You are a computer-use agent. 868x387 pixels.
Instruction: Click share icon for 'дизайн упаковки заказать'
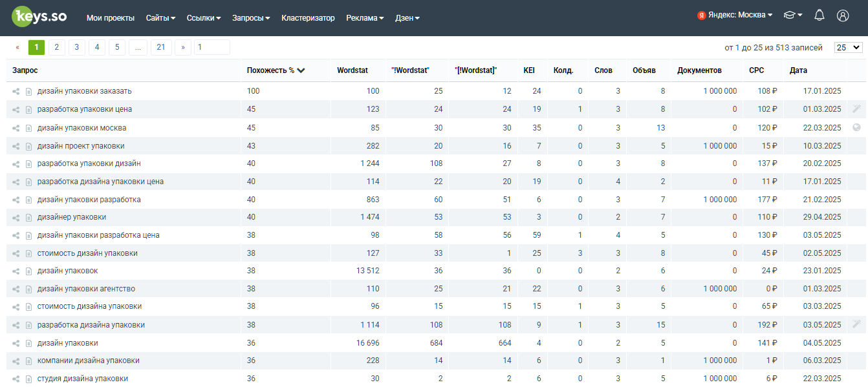click(x=16, y=92)
